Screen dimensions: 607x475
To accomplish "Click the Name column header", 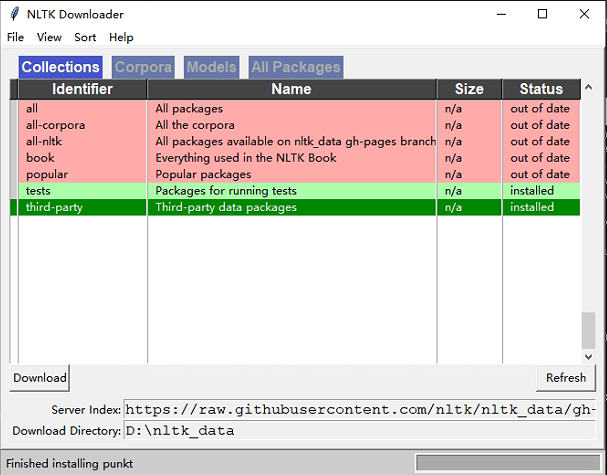I will (x=291, y=89).
